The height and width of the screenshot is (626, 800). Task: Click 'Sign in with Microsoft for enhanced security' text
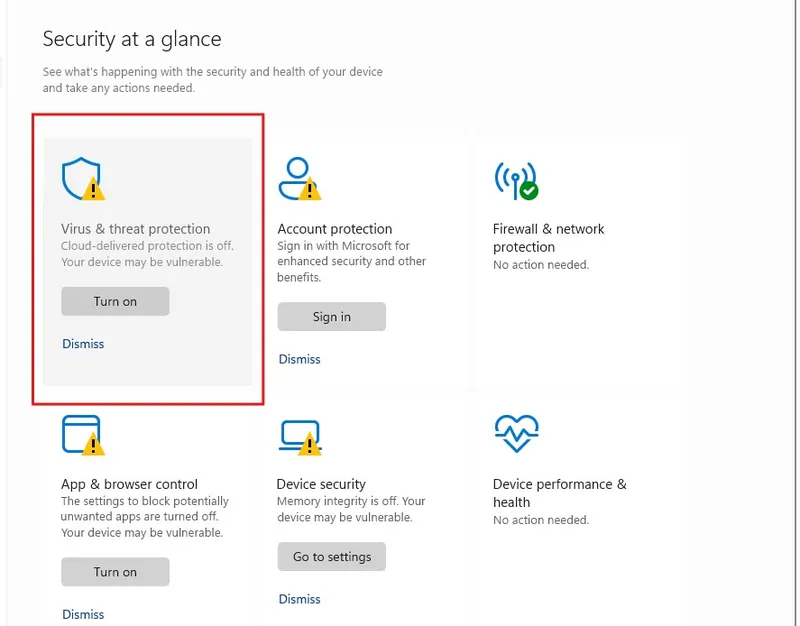point(352,261)
